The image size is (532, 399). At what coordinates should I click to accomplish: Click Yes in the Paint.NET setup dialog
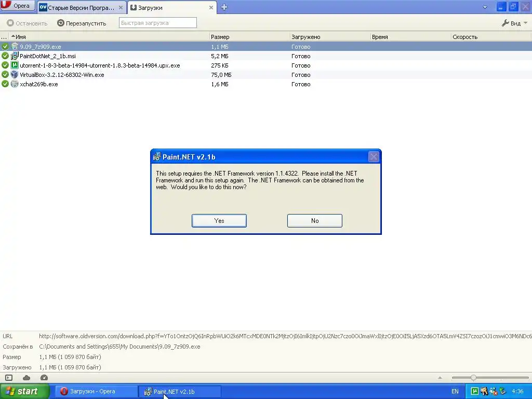219,220
